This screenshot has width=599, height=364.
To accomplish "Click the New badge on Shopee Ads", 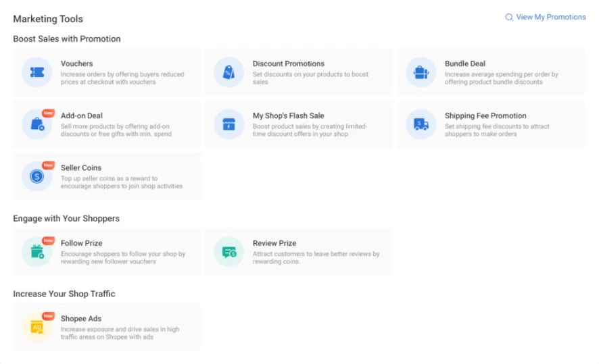I will [48, 316].
